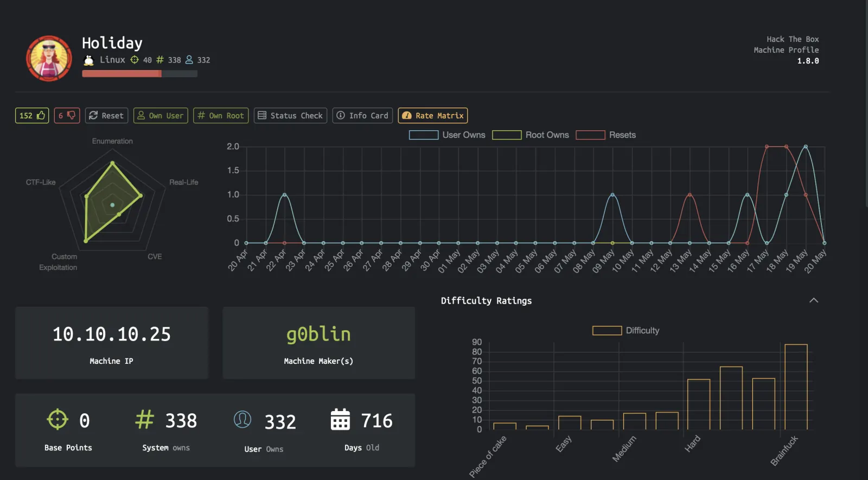
Task: Click the Holiday machine avatar image
Action: click(49, 58)
